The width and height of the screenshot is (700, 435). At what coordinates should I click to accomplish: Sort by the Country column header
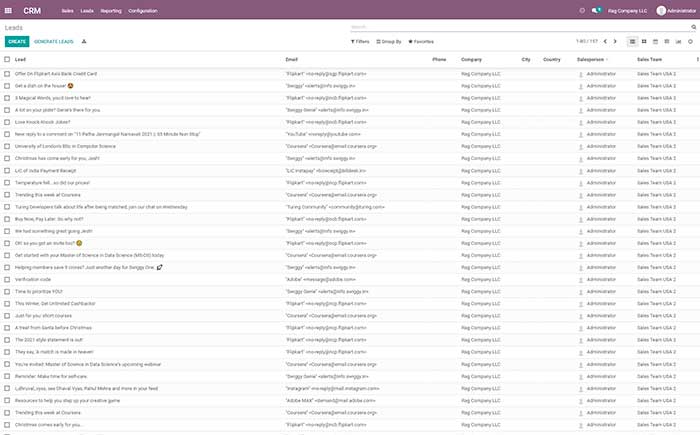[x=552, y=59]
